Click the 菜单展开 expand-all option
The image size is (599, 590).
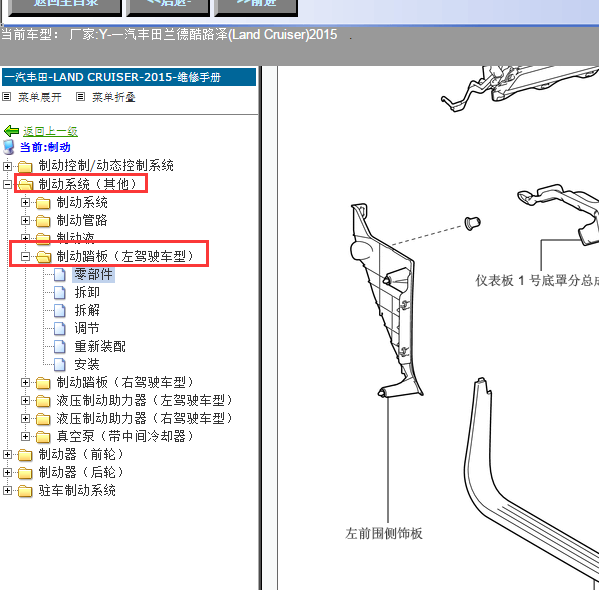pyautogui.click(x=39, y=97)
